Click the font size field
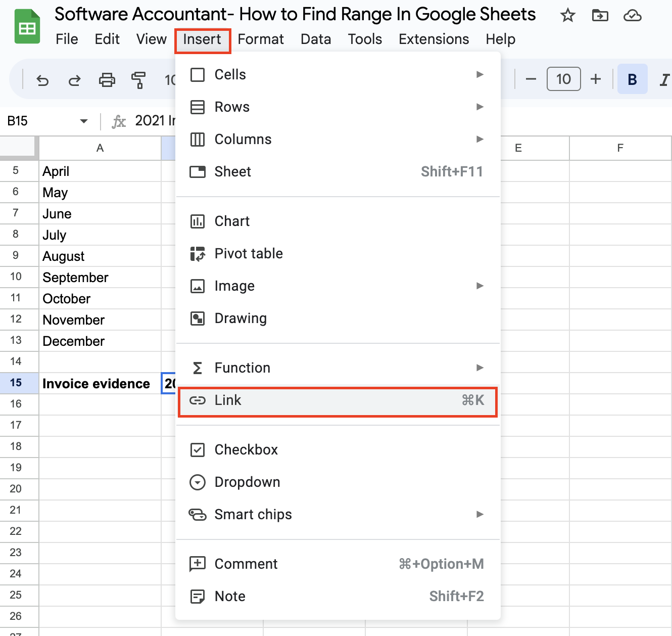The image size is (672, 636). 563,79
